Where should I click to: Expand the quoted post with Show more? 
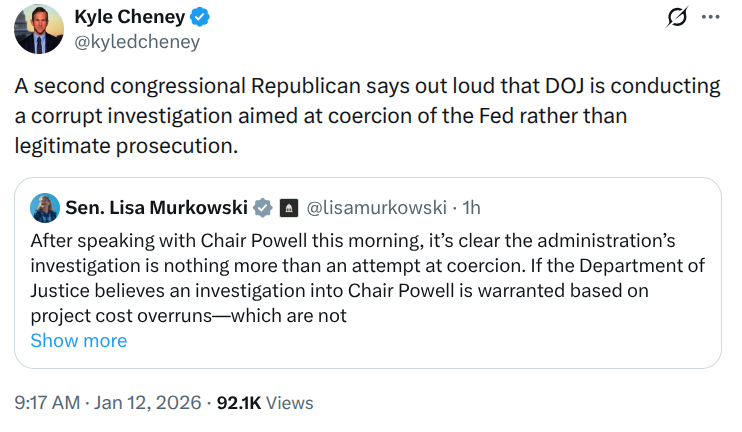[x=79, y=340]
